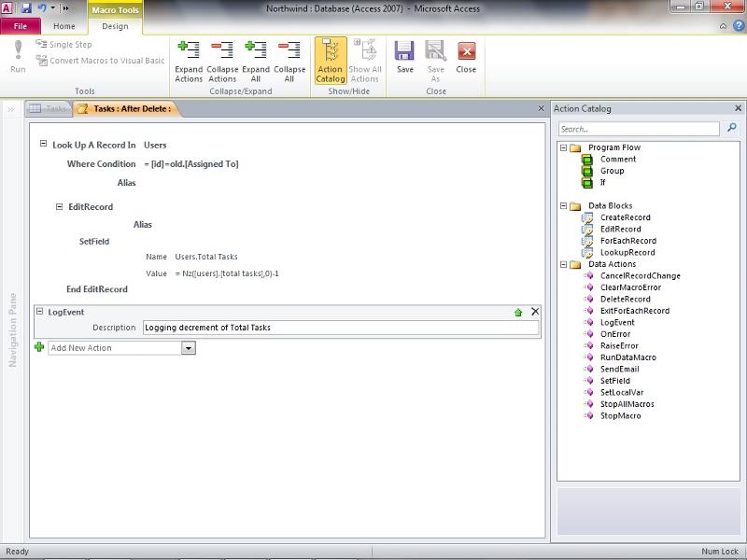The height and width of the screenshot is (560, 747).
Task: Collapse the EditRecord block
Action: (x=59, y=206)
